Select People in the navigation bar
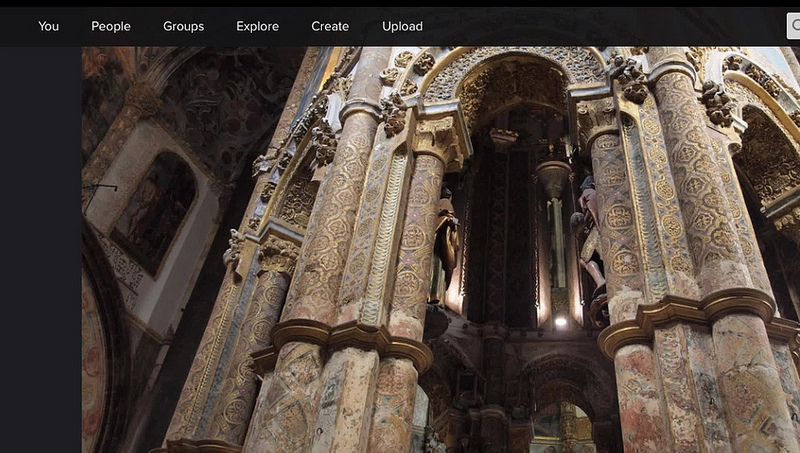800x453 pixels. [x=111, y=26]
